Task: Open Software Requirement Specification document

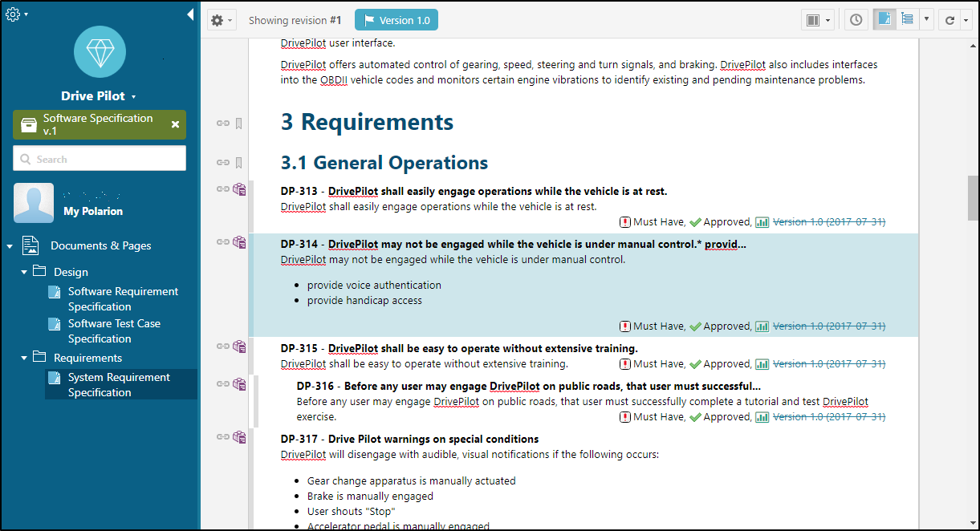Action: point(123,299)
